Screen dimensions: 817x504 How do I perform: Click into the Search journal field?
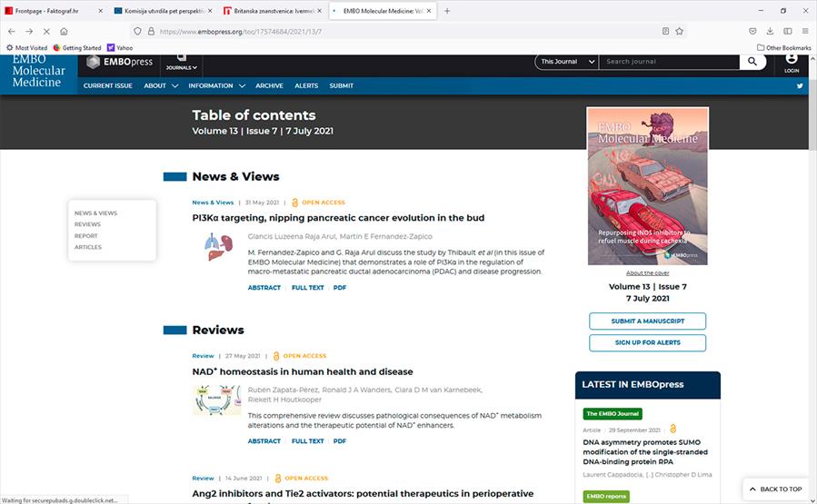point(670,62)
